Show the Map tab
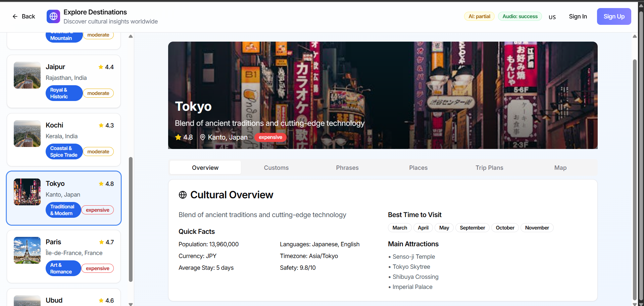This screenshot has width=644, height=306. (560, 167)
